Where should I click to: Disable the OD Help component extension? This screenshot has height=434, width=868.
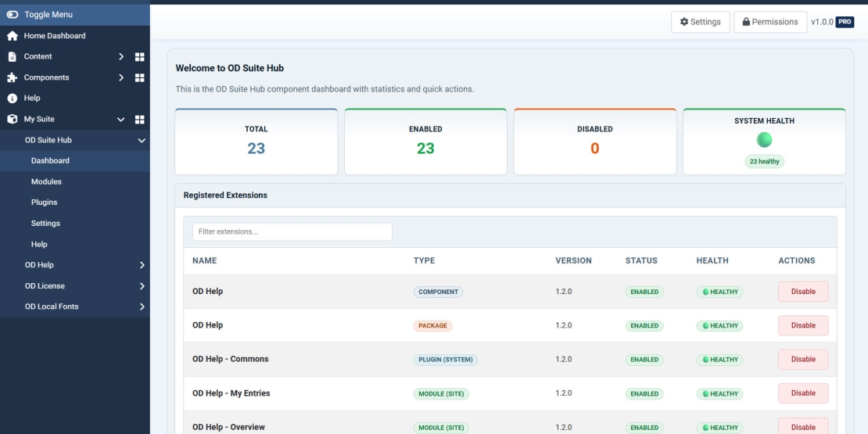click(x=803, y=292)
